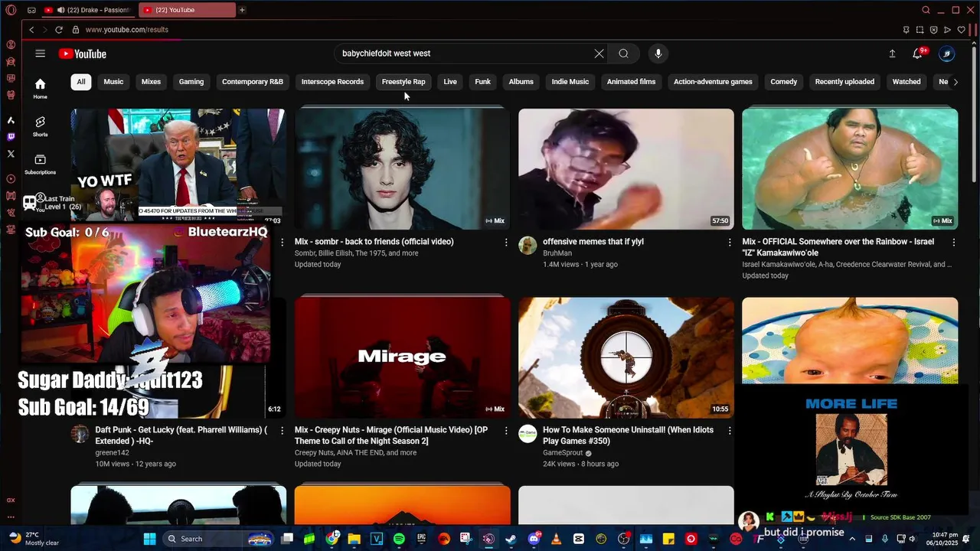
Task: Open the browser search tabs magnifier
Action: (926, 10)
